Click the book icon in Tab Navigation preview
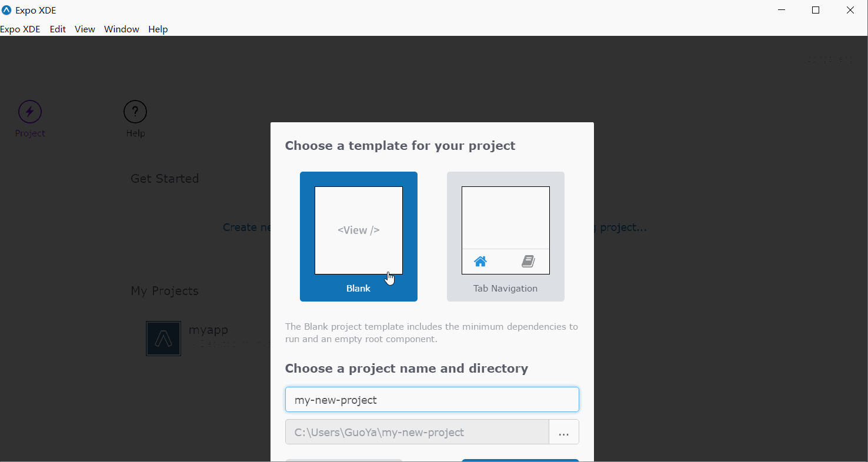This screenshot has height=462, width=868. click(x=528, y=262)
